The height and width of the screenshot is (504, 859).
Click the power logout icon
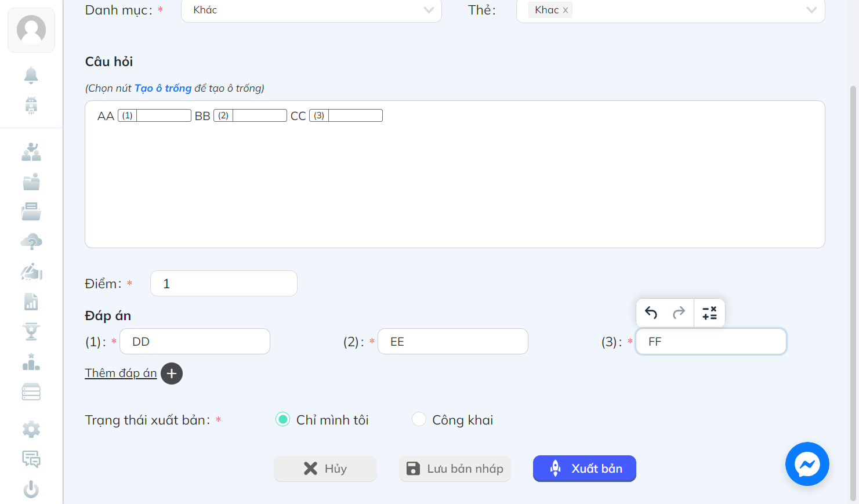(x=31, y=490)
